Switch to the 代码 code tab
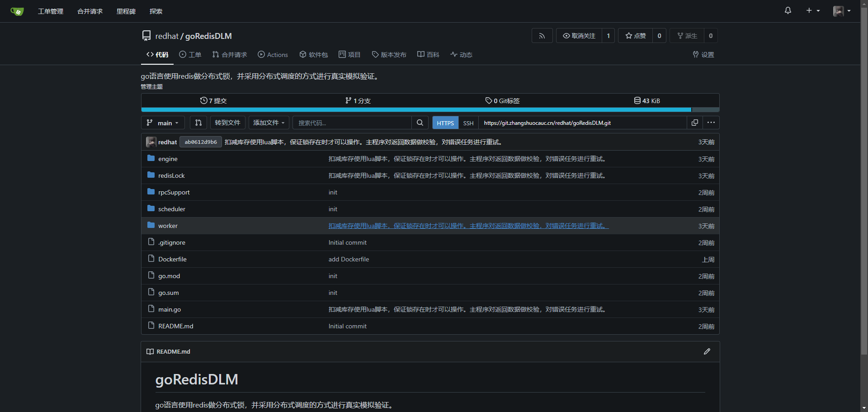 click(157, 55)
